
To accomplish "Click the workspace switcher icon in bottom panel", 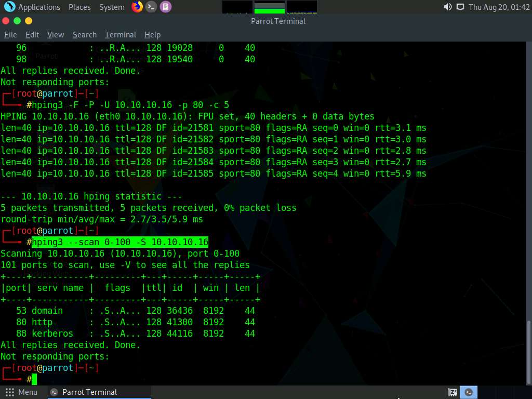I will [453, 393].
